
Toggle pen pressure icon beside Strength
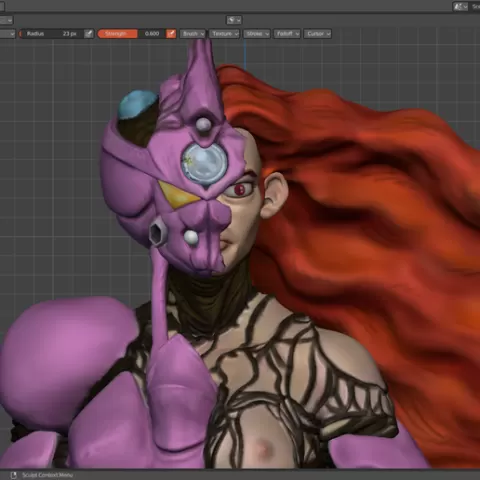171,34
